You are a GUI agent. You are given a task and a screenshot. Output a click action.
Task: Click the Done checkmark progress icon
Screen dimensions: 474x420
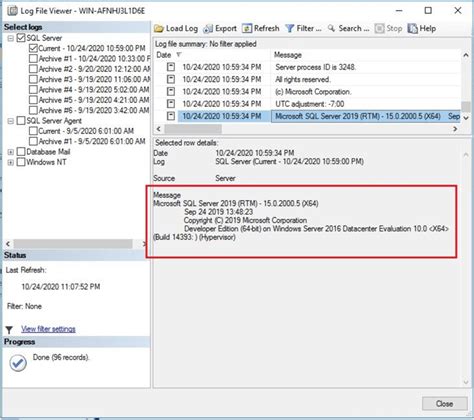[x=18, y=363]
